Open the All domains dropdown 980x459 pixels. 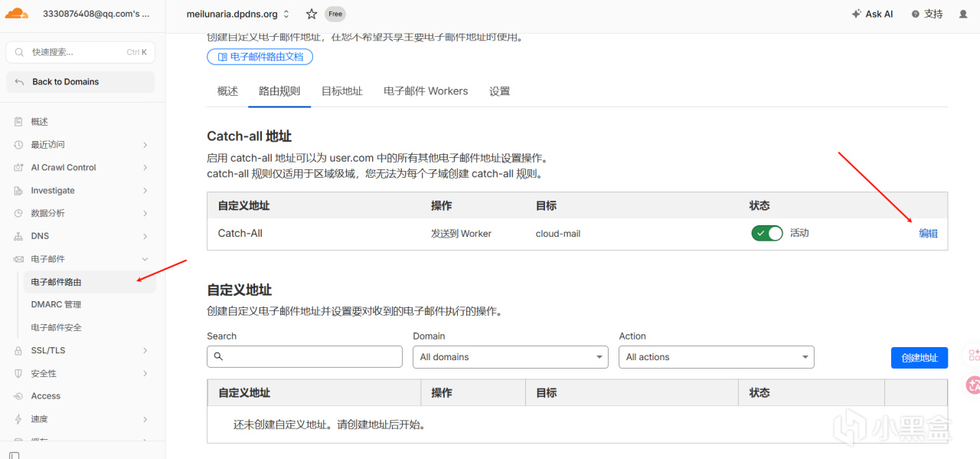pyautogui.click(x=511, y=357)
